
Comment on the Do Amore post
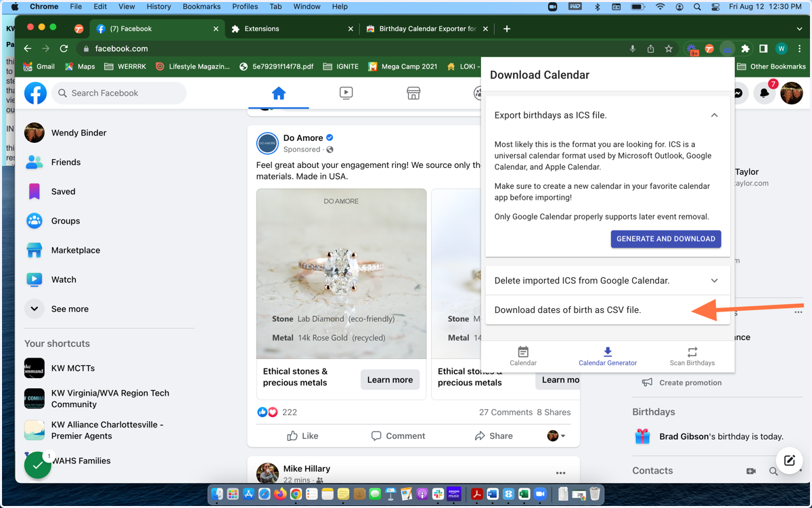[399, 436]
